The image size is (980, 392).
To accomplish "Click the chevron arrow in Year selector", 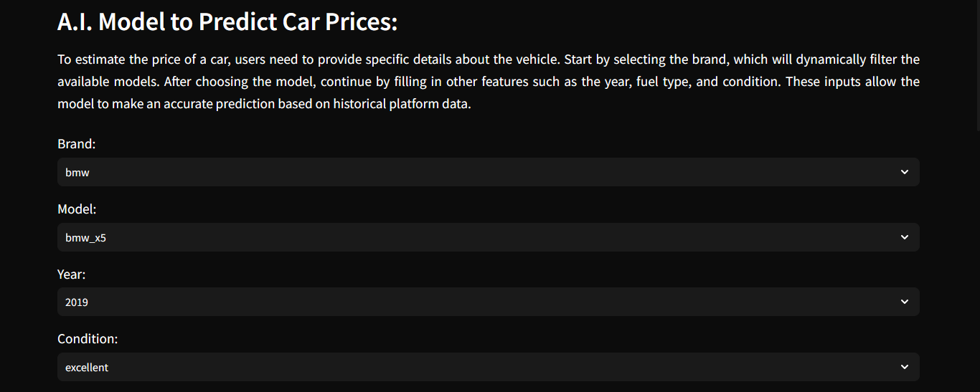I will pos(904,302).
